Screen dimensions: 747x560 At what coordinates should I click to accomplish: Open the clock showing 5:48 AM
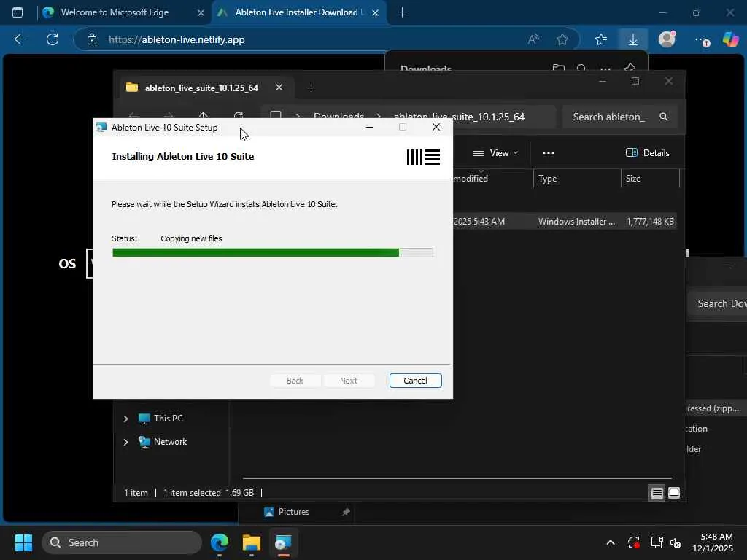click(713, 542)
